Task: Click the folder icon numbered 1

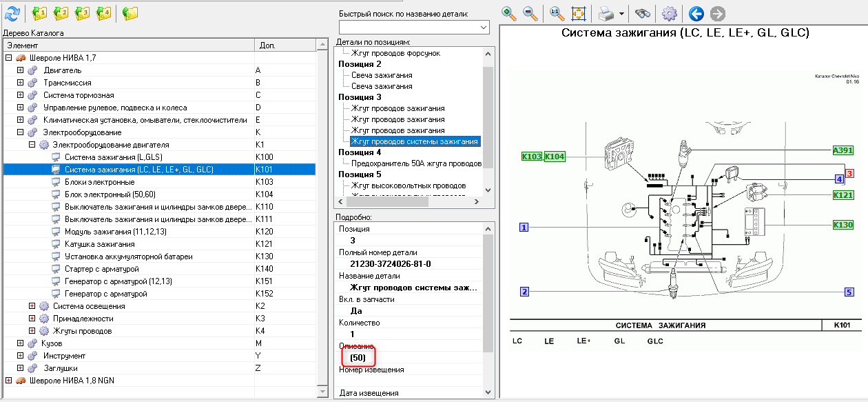Action: (39, 12)
